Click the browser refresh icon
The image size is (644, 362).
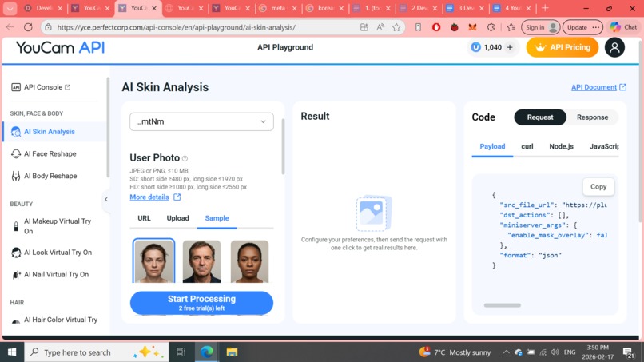[28, 27]
